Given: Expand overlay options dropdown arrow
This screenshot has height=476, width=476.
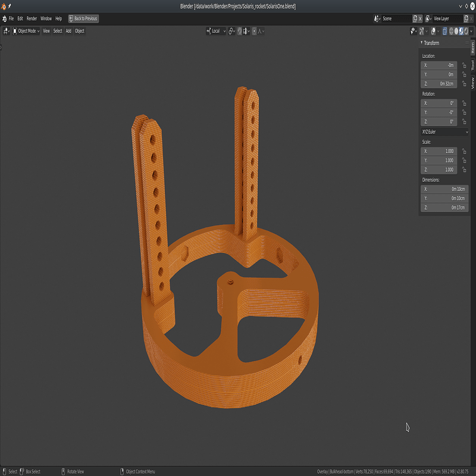Looking at the screenshot, I should click(x=439, y=31).
